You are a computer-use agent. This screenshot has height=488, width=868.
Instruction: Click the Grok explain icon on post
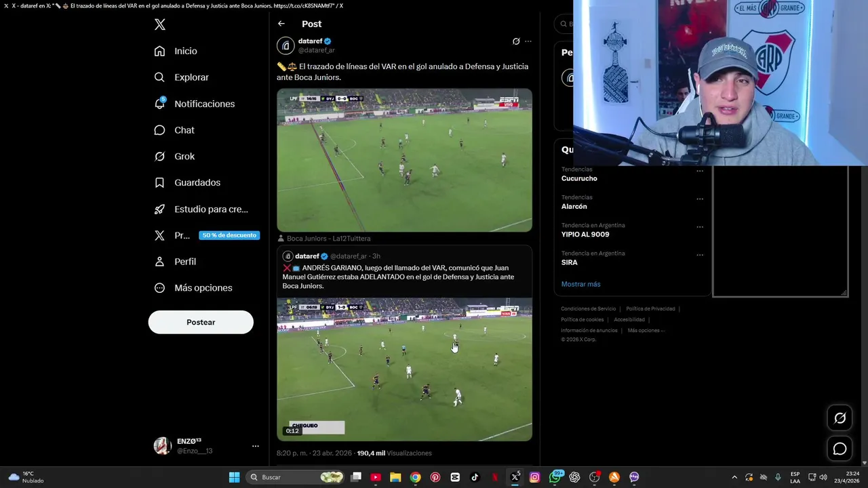516,41
